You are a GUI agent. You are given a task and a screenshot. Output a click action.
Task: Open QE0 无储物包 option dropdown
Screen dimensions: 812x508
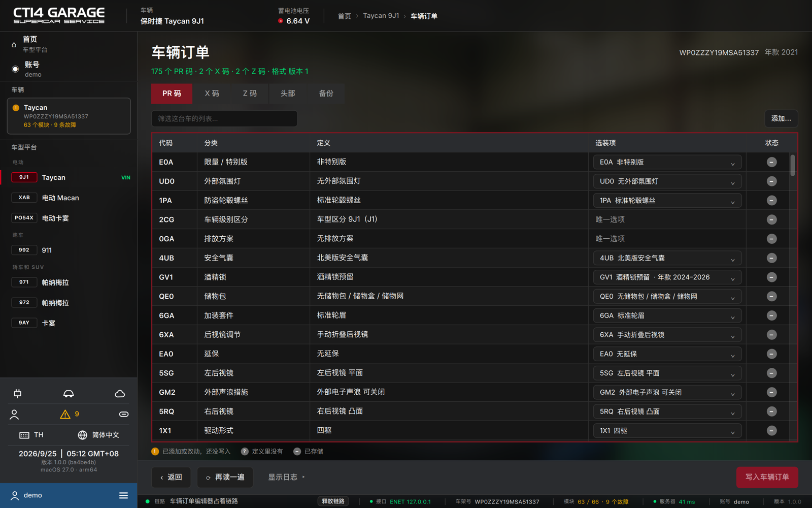[x=667, y=297]
